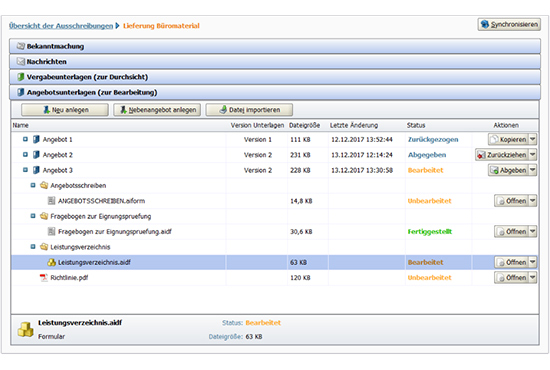The width and height of the screenshot is (550, 370).
Task: Click the blue Angebotsunterlagen book icon
Action: coord(21,92)
